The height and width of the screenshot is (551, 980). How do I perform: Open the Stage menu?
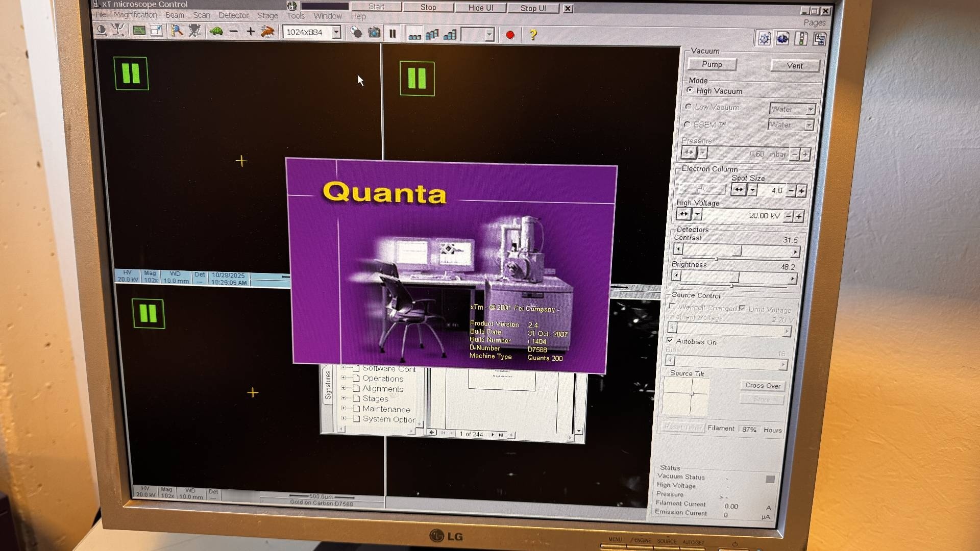point(267,16)
